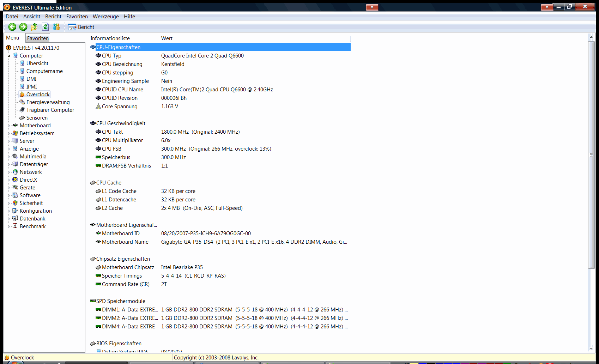This screenshot has height=364, width=599.
Task: Open the Datei menu
Action: click(12, 17)
